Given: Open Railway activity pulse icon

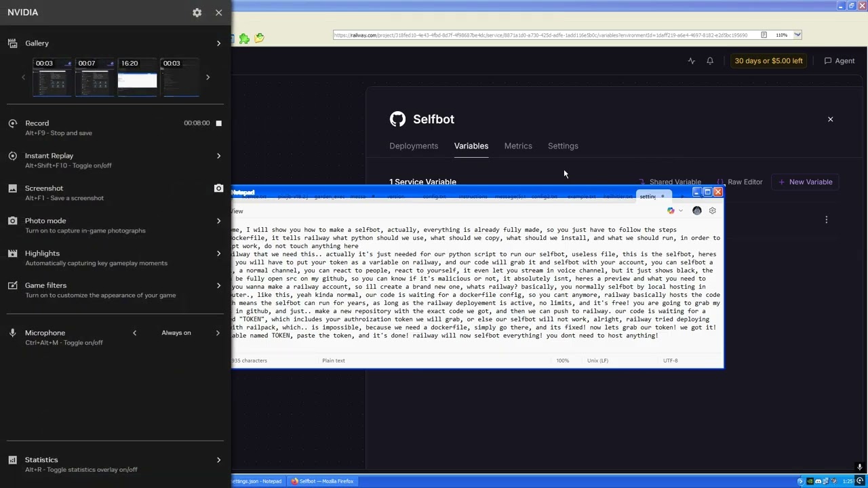Looking at the screenshot, I should (691, 61).
